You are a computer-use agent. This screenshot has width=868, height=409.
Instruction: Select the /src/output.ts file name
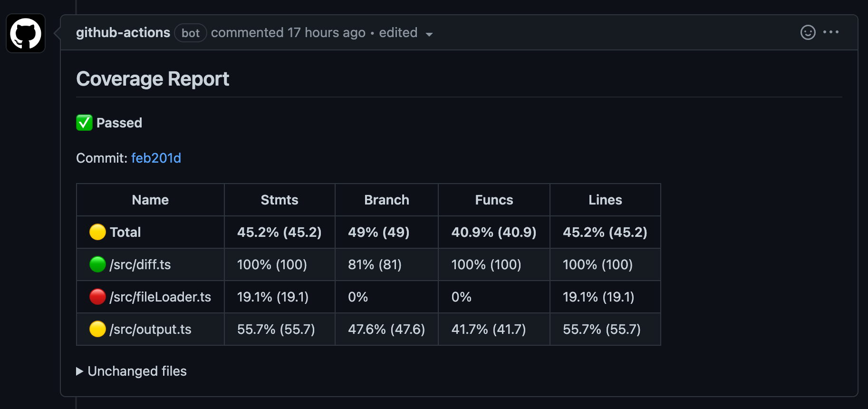coord(150,329)
